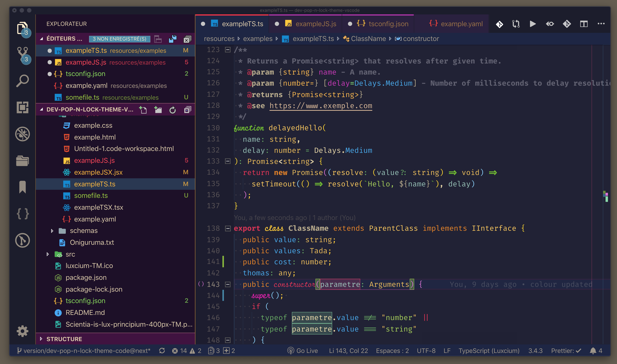
Task: Open the https://www.exemple.com link in comment
Action: tap(321, 106)
